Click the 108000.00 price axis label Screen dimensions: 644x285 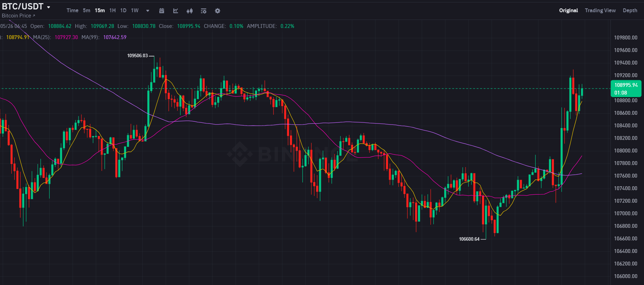[626, 151]
